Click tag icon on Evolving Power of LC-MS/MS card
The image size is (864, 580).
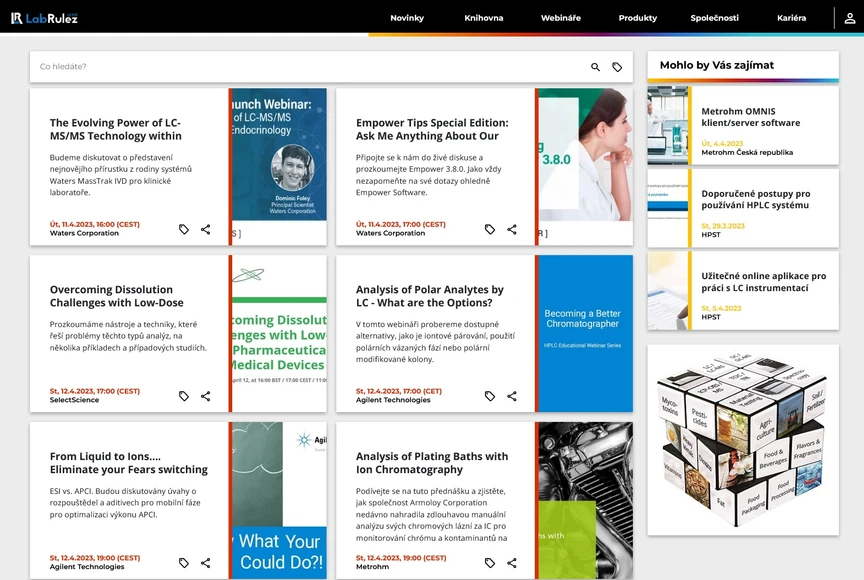[183, 229]
